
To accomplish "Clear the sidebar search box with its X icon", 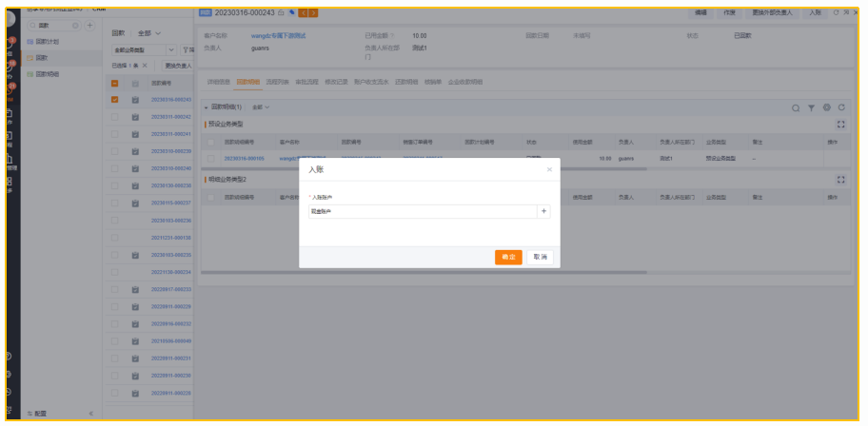I will click(75, 26).
